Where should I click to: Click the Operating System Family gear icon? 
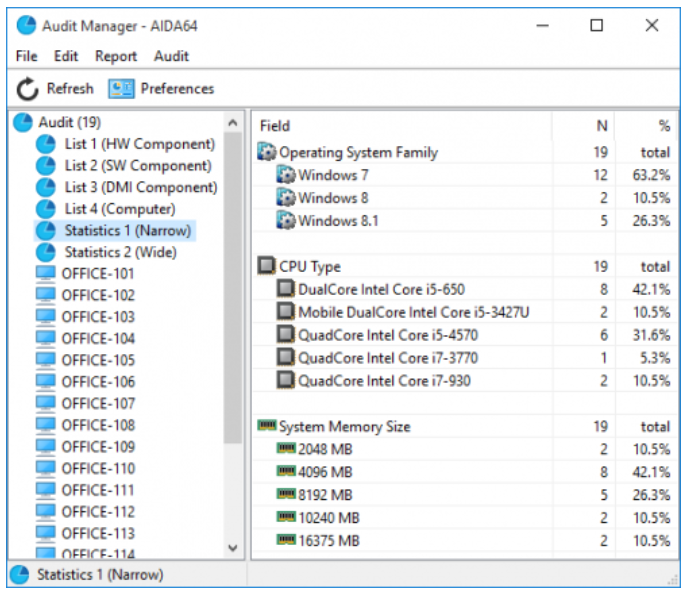266,152
